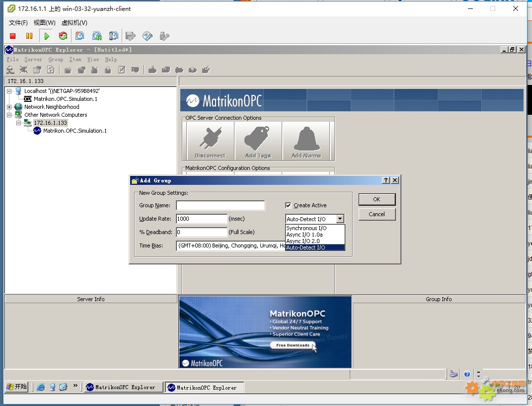Viewport: 532px width, 406px height.
Task: Click the Group Info panel header
Action: pos(439,299)
